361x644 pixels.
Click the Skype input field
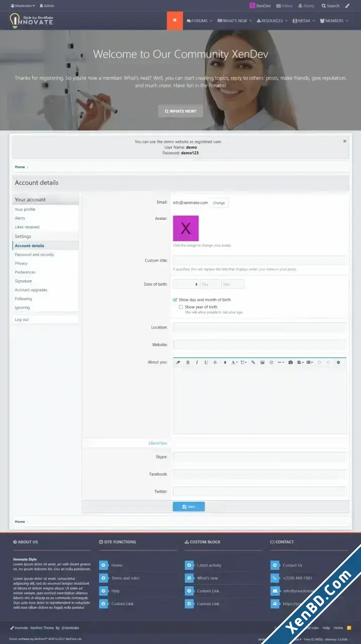click(x=259, y=457)
